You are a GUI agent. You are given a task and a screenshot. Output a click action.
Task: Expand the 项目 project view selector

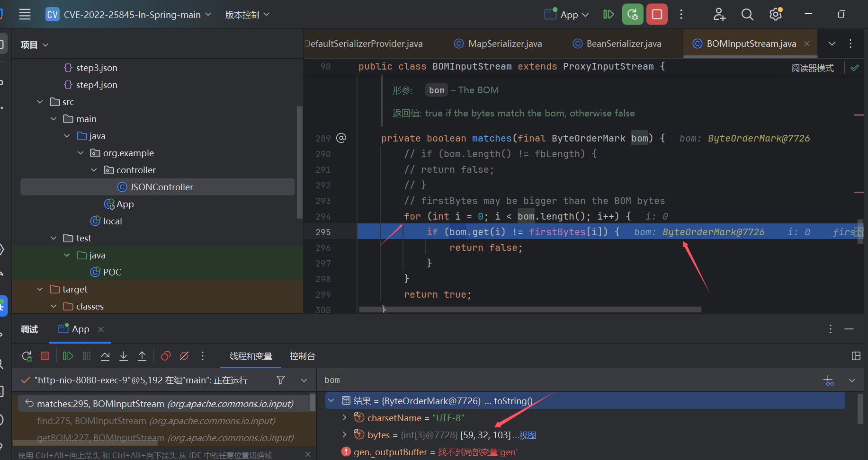click(x=35, y=45)
